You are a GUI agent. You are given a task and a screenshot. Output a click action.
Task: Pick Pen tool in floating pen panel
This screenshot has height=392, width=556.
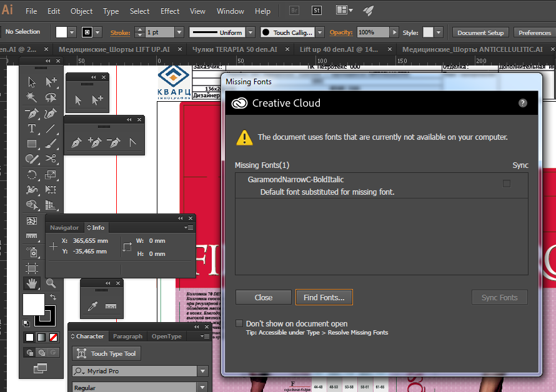76,142
